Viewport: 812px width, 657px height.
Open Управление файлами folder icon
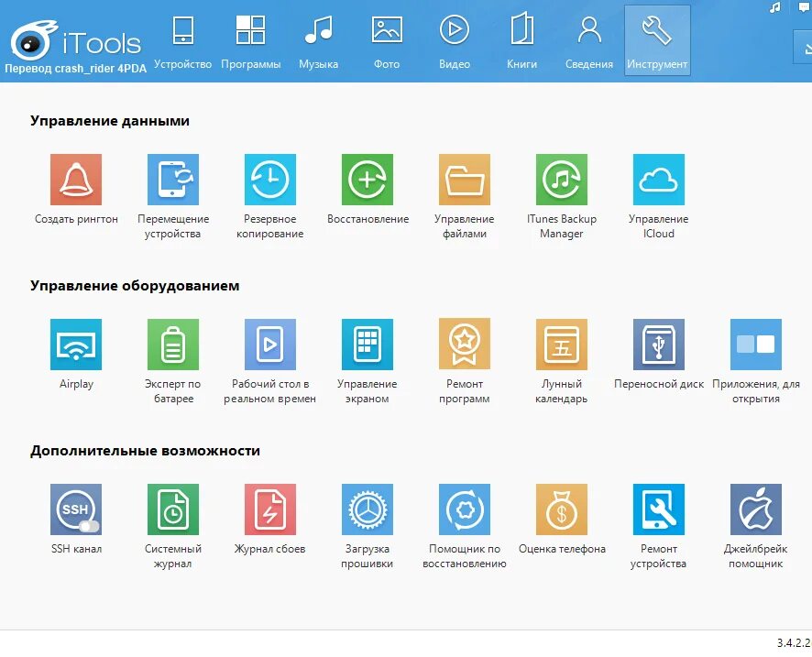(465, 179)
